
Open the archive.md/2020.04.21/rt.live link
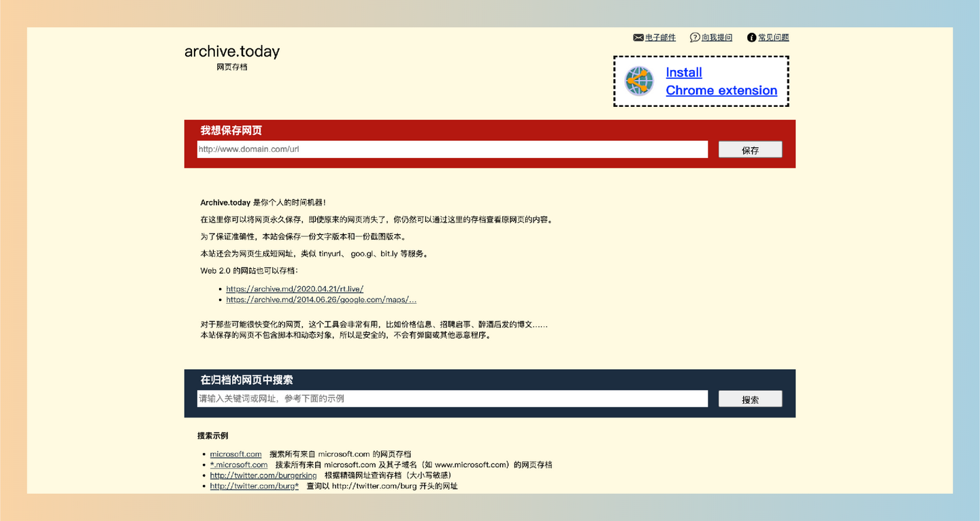[294, 289]
